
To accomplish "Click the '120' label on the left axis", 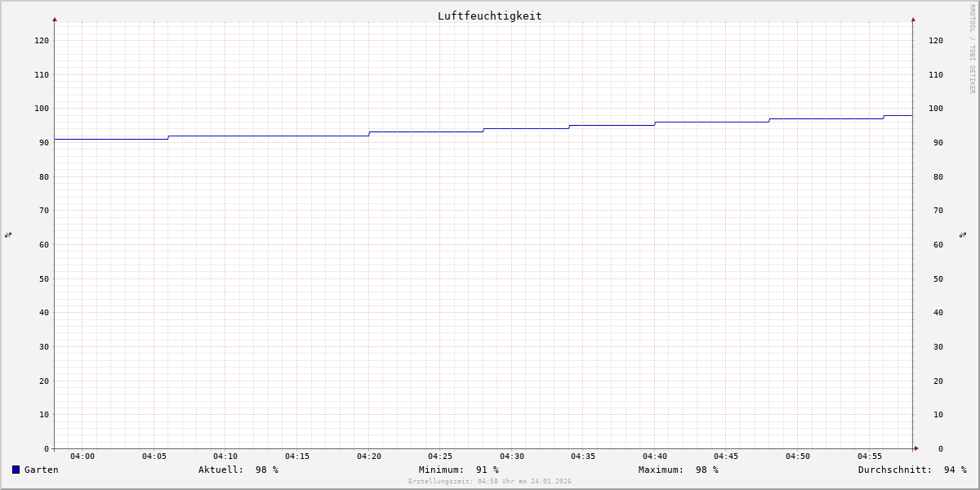I will click(42, 40).
